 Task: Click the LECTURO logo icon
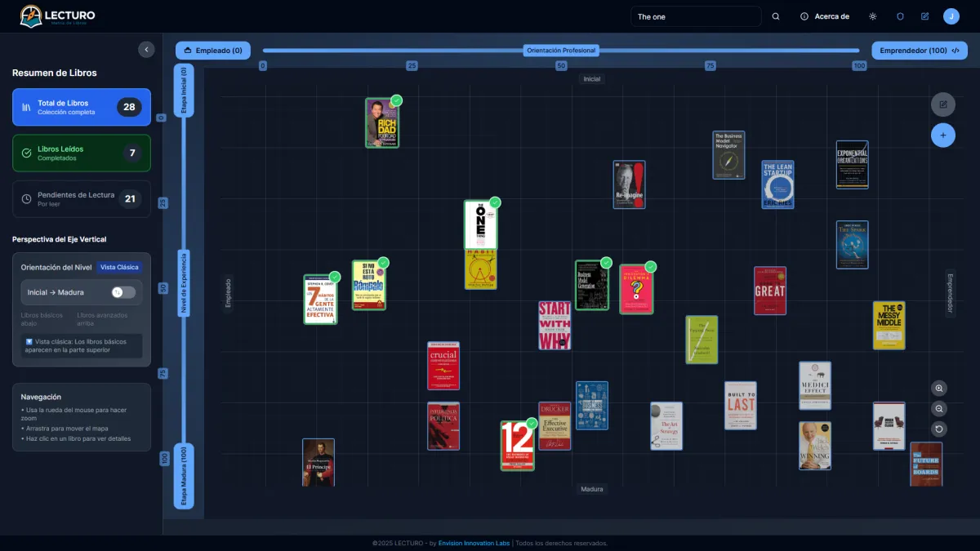point(30,16)
